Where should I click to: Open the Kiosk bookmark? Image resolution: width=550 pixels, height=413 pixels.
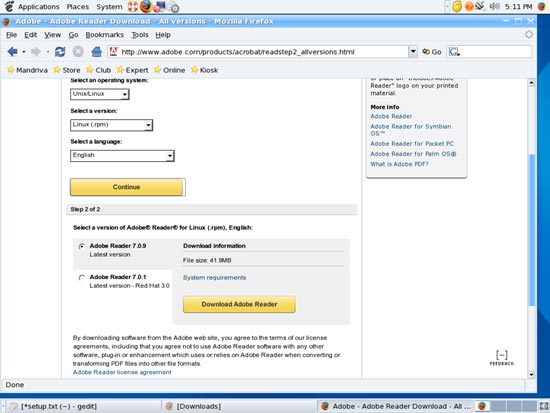[204, 70]
